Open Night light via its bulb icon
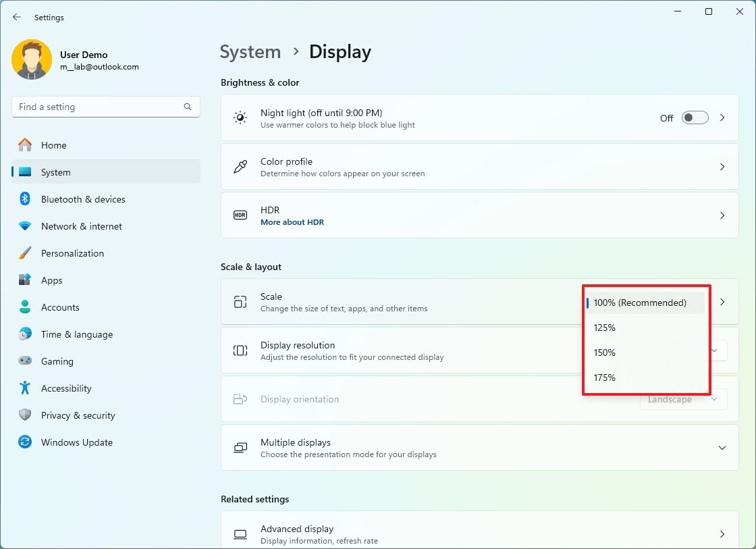The width and height of the screenshot is (756, 549). tap(240, 117)
